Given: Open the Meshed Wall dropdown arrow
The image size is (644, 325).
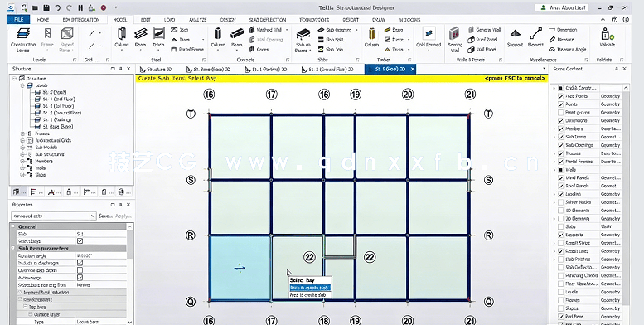Looking at the screenshot, I should pyautogui.click(x=286, y=30).
